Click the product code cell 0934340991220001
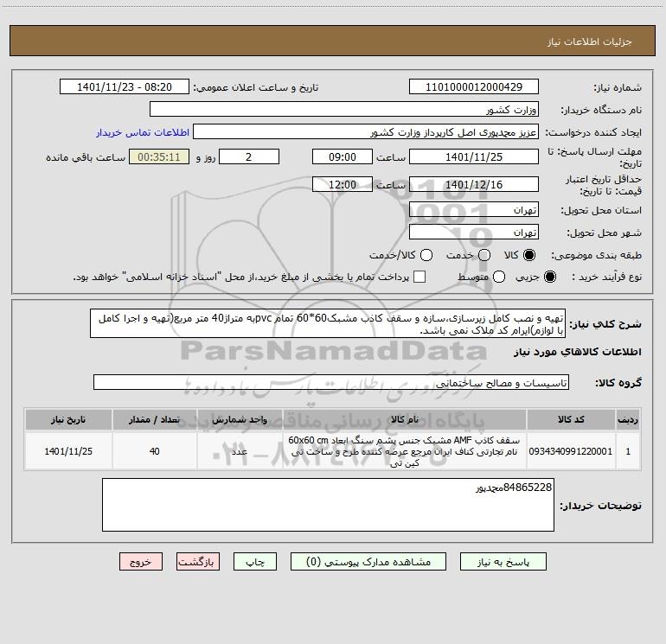The image size is (666, 644). (571, 451)
